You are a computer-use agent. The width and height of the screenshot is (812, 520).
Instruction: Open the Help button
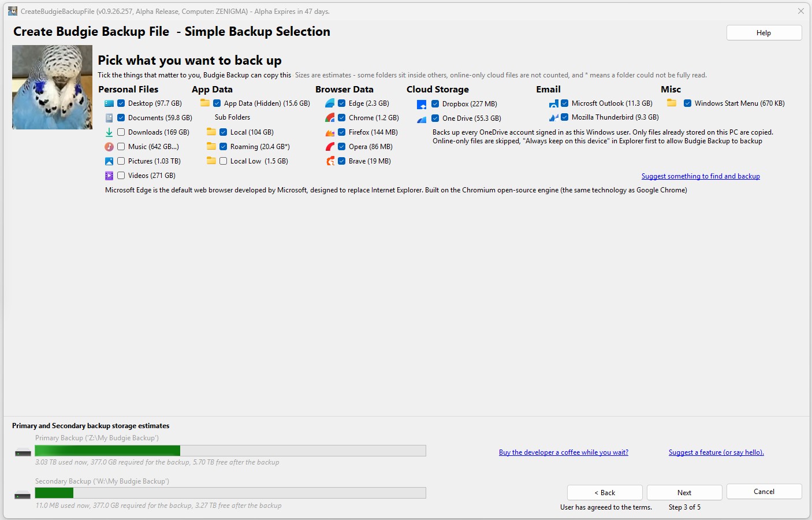[764, 33]
